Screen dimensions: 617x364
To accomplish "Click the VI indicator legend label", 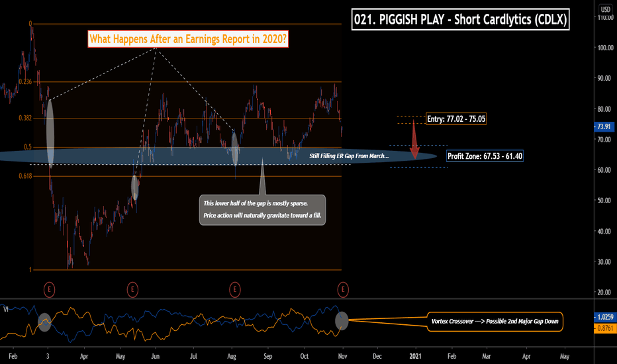I will click(6, 309).
